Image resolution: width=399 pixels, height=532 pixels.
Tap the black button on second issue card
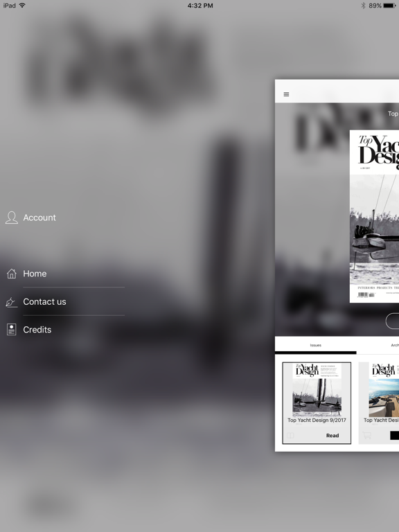[394, 435]
